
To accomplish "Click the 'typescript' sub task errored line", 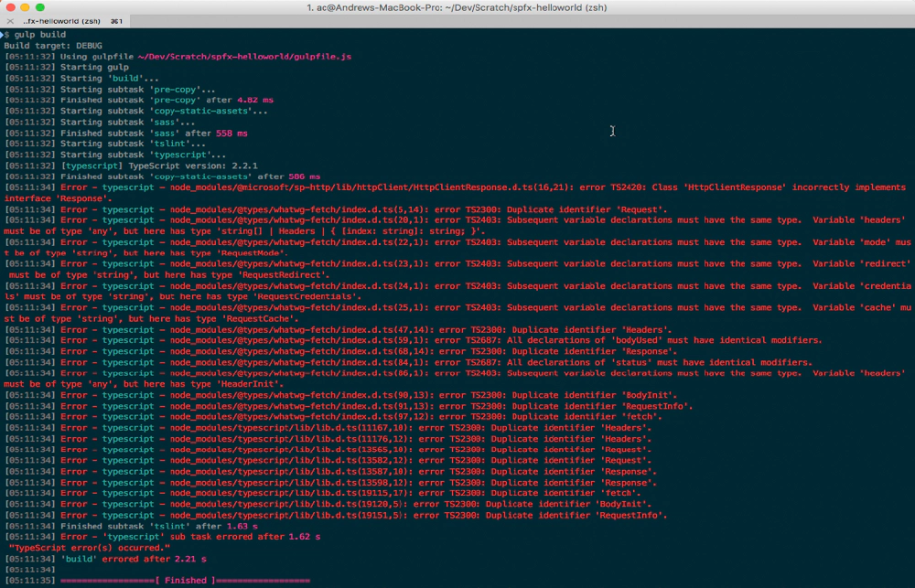I will coord(162,537).
